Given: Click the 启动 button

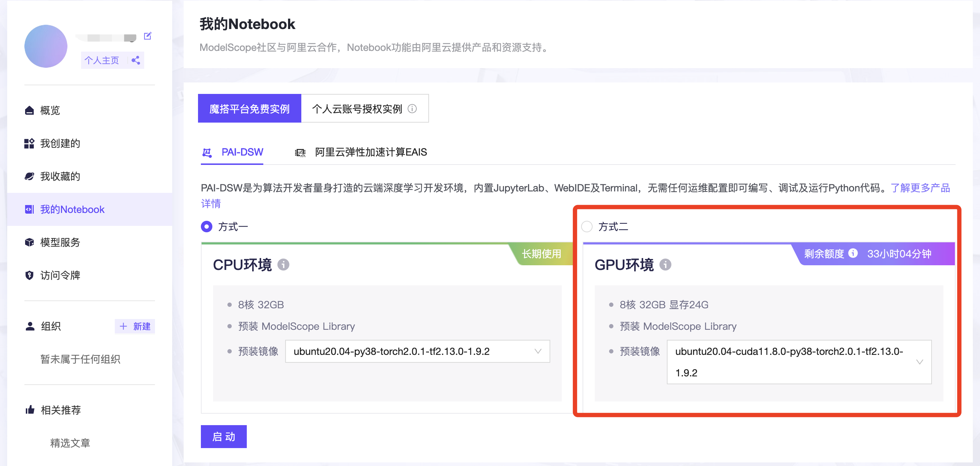Looking at the screenshot, I should pos(224,436).
